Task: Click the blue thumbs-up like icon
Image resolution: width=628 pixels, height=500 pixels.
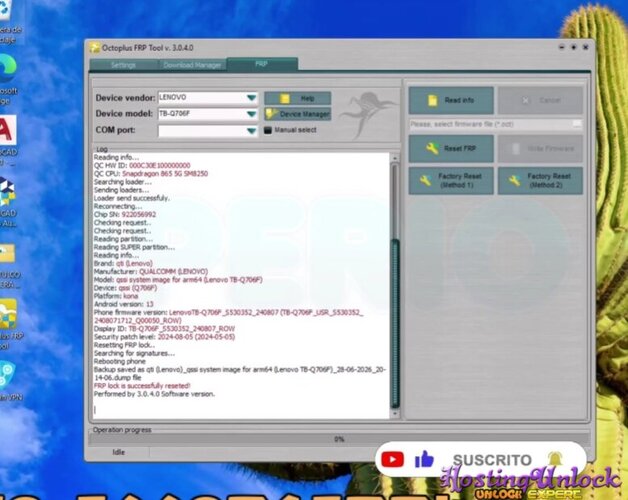Action: click(x=424, y=459)
